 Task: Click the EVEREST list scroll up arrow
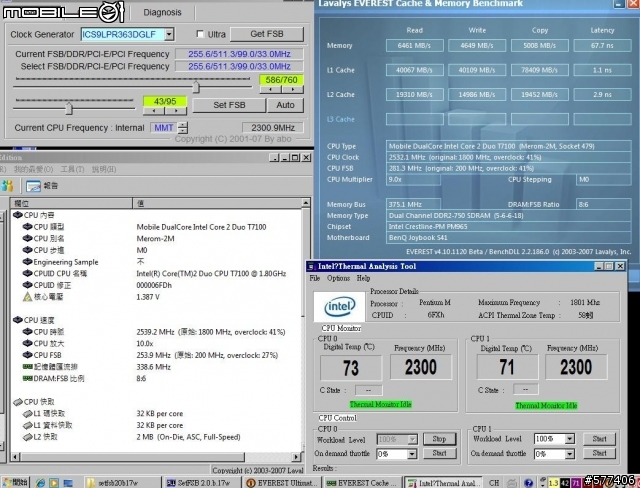pyautogui.click(x=306, y=202)
